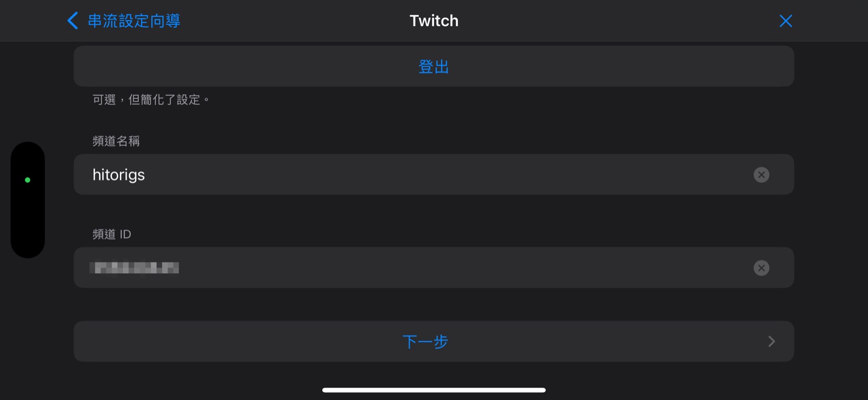868x400 pixels.
Task: Tap the 可選，但簡化了設定 helper text
Action: [x=150, y=100]
